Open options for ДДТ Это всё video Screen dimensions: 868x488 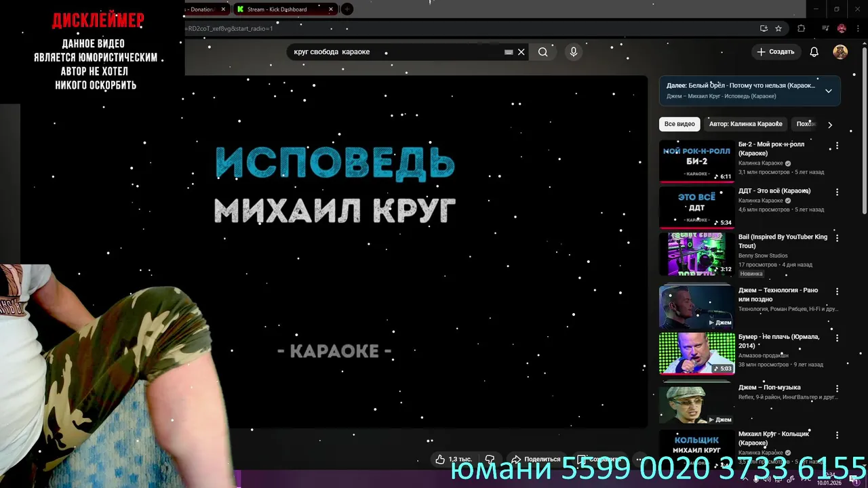[x=837, y=192]
